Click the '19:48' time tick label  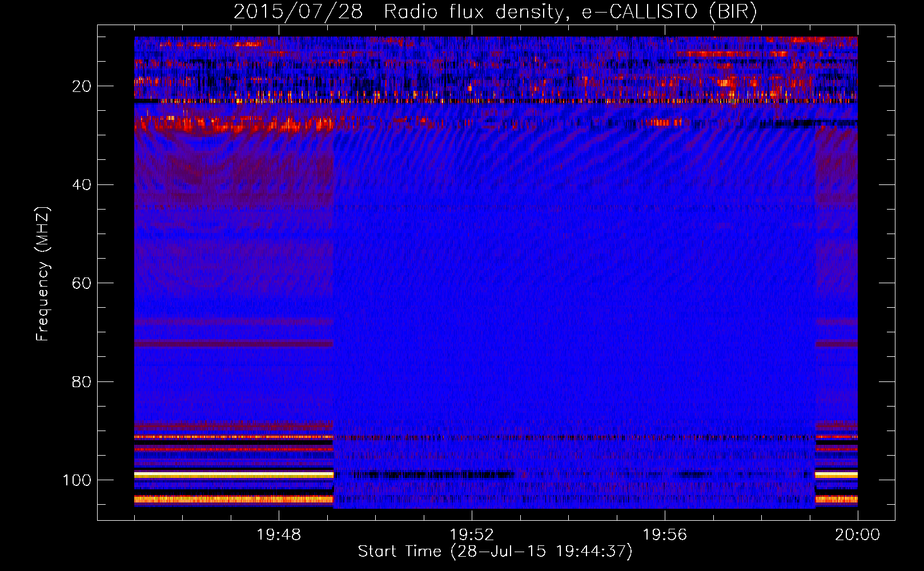pos(279,535)
